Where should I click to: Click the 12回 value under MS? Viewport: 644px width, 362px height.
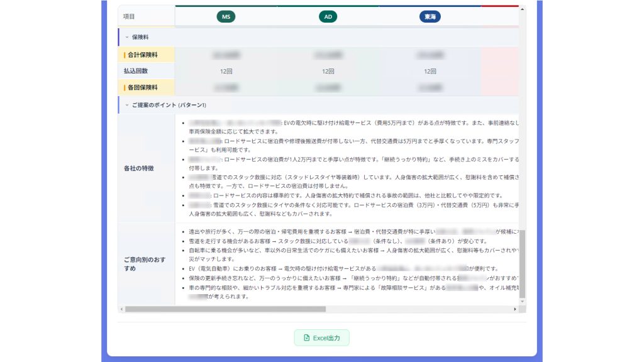point(226,72)
